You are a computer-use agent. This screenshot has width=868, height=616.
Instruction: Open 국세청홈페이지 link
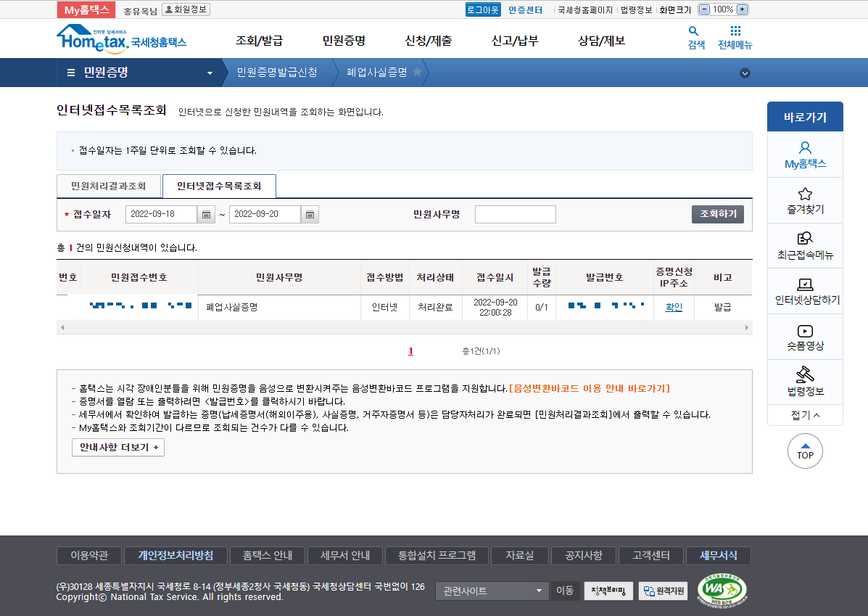[585, 10]
